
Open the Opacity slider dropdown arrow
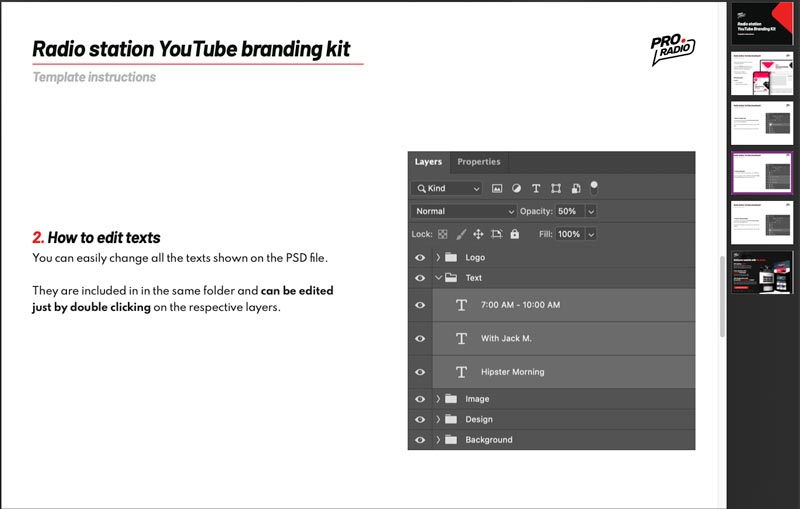click(x=591, y=211)
